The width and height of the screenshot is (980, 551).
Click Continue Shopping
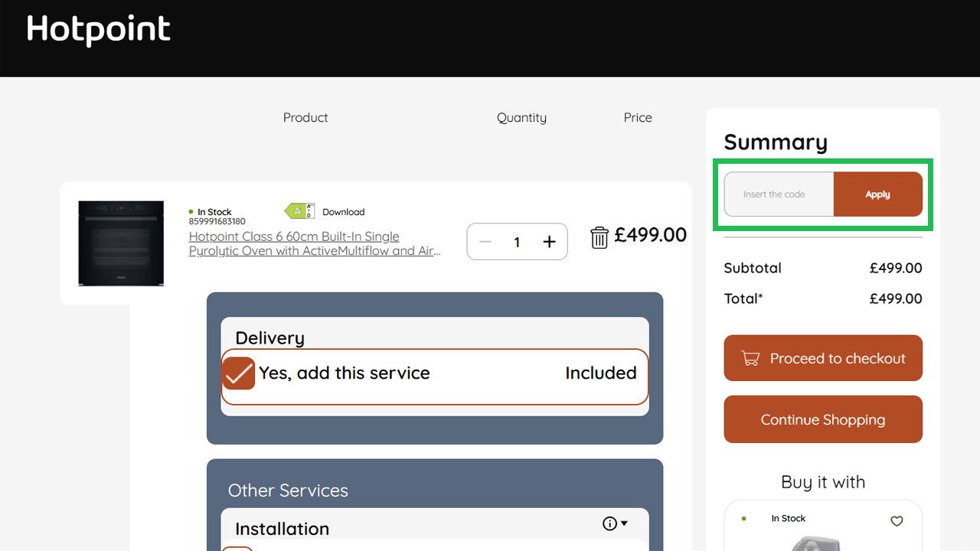click(823, 419)
